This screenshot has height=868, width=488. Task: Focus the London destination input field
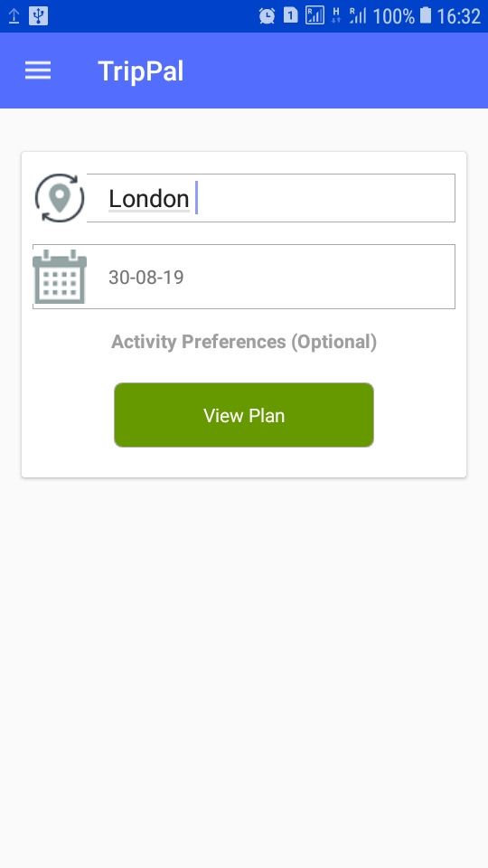[270, 198]
